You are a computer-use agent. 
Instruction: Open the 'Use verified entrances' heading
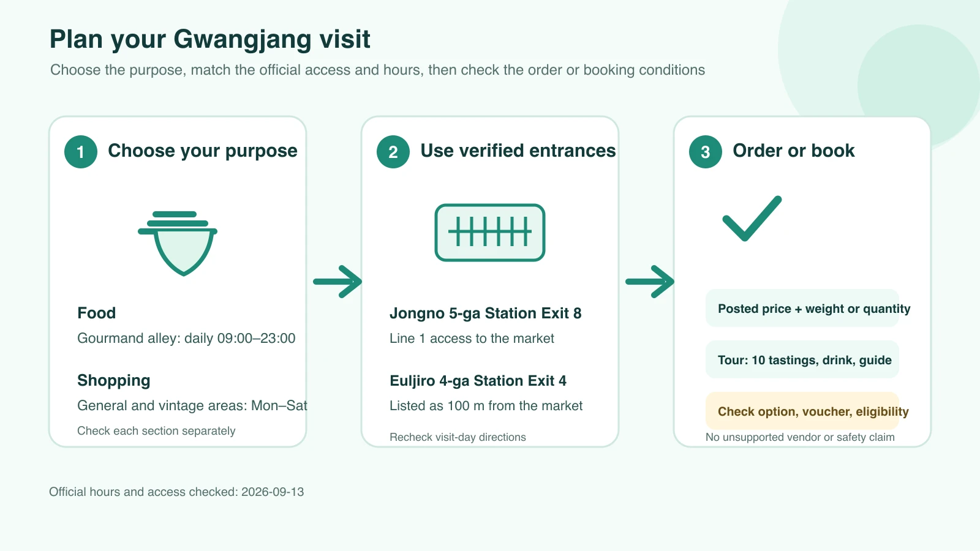click(x=518, y=151)
